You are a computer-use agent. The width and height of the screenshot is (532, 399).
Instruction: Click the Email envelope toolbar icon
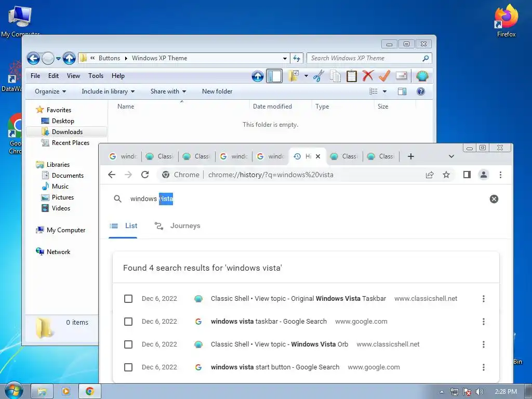point(402,76)
